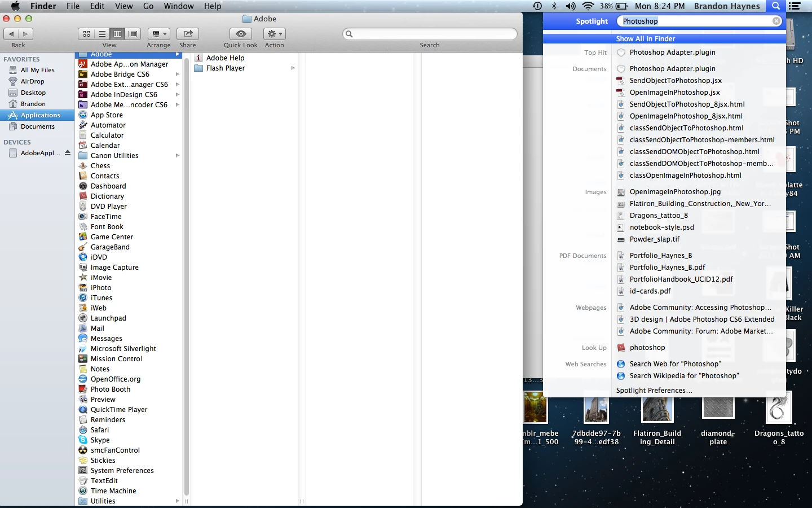Search Web for "Photoshop"
This screenshot has width=812, height=508.
[674, 364]
